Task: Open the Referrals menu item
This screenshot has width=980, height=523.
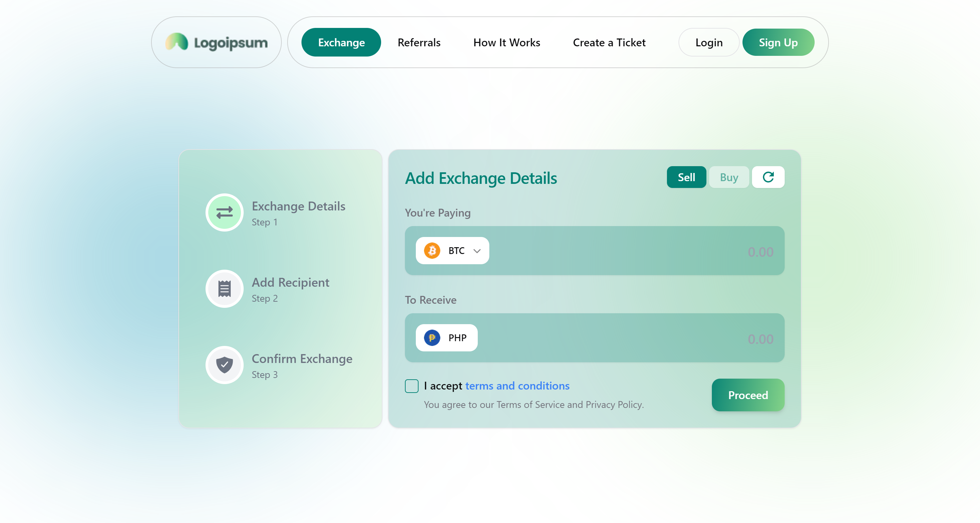Action: click(419, 42)
